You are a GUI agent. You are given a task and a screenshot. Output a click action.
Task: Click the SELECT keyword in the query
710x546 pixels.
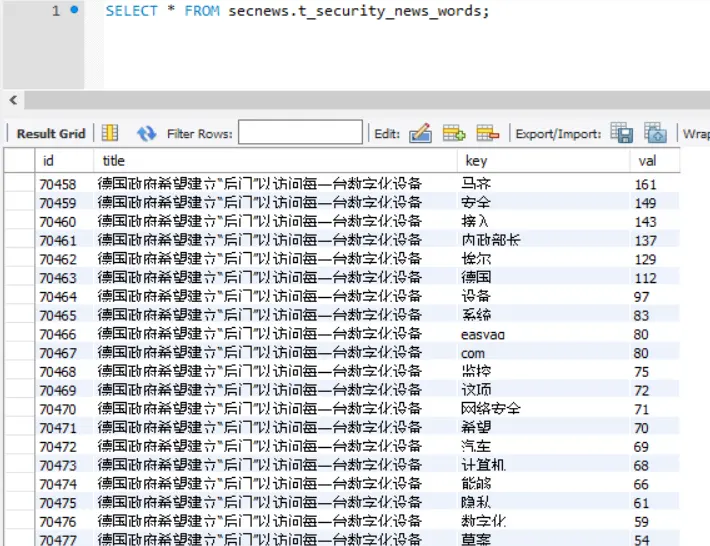click(x=131, y=11)
